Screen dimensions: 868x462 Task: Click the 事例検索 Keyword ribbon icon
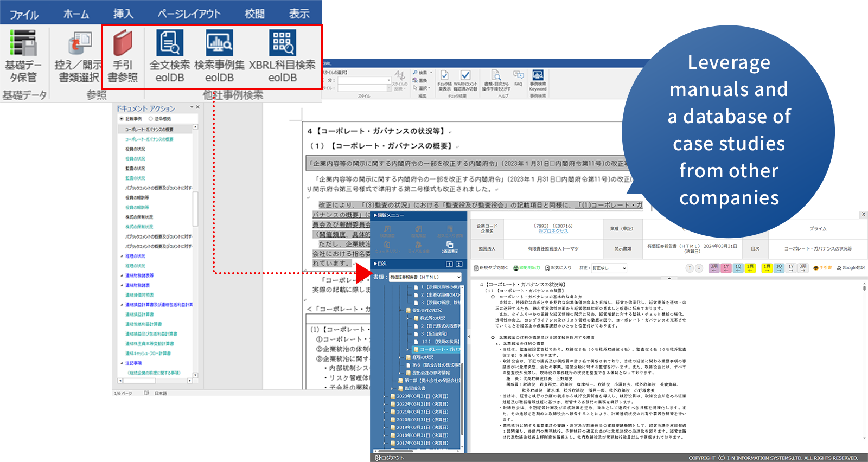[538, 80]
